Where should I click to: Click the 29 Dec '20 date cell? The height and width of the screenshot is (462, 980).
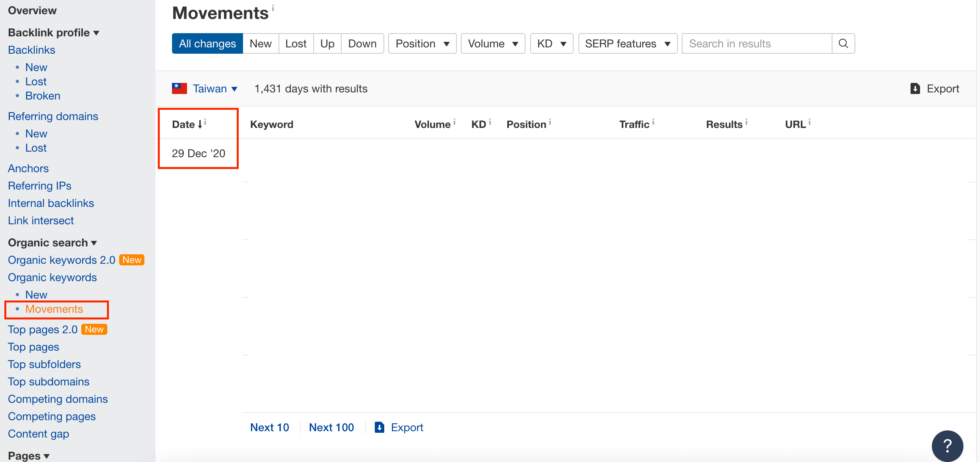[198, 153]
